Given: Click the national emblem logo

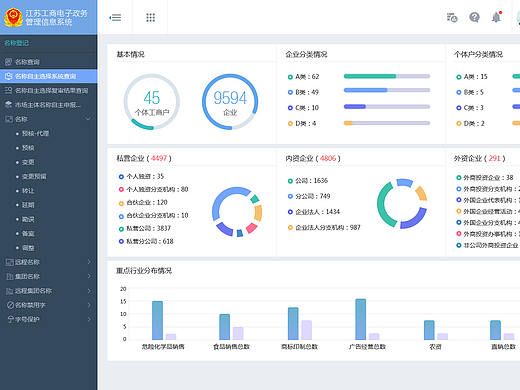Looking at the screenshot, I should [x=13, y=17].
